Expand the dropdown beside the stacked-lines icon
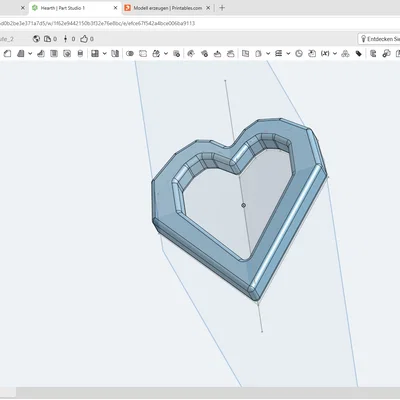The height and width of the screenshot is (400, 400). 288,53
